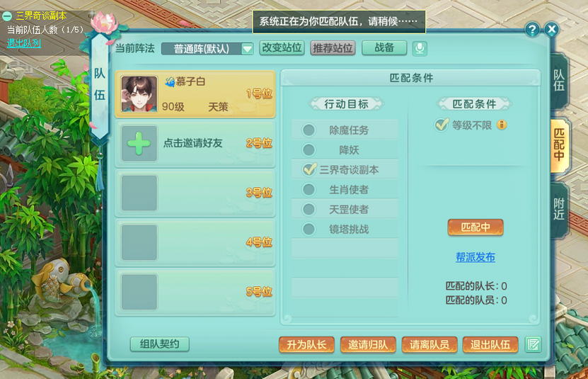The height and width of the screenshot is (379, 588).
Task: Open help via question mark icon
Action: [532, 29]
